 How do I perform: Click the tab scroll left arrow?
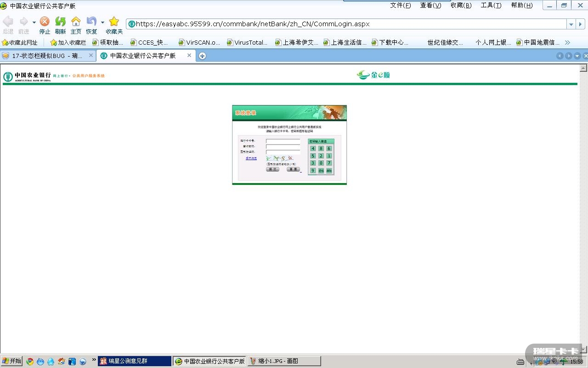(x=560, y=56)
